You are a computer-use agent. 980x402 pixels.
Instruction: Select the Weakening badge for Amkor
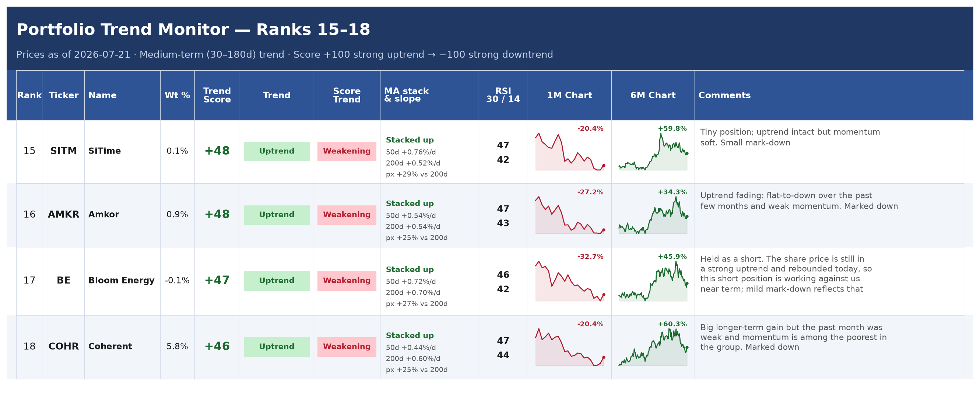[x=347, y=215]
